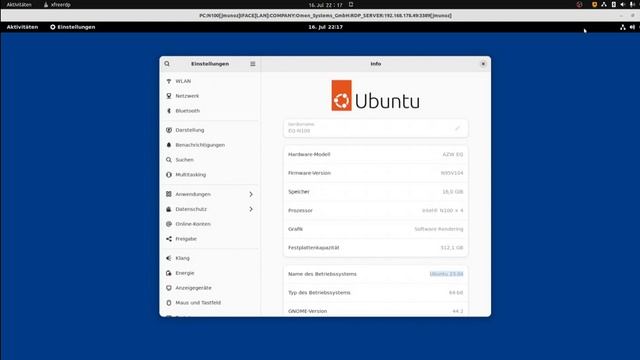Click the Speicher memory row
640x360 pixels.
pos(376,192)
